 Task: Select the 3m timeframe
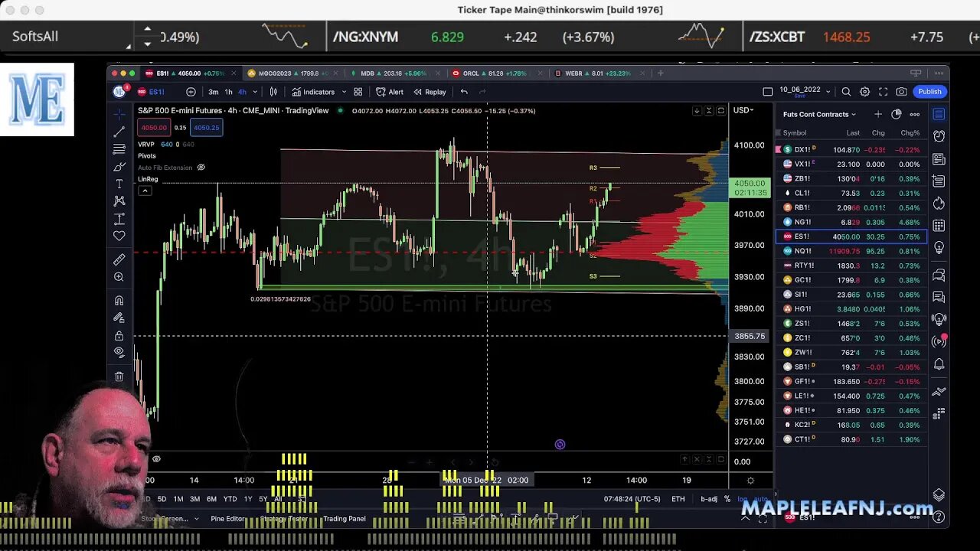(214, 92)
